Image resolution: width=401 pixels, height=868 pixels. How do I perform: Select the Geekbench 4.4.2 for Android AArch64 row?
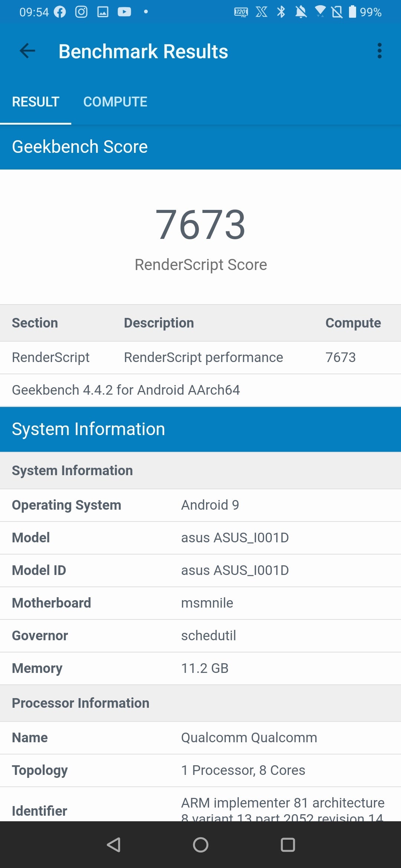(x=200, y=390)
